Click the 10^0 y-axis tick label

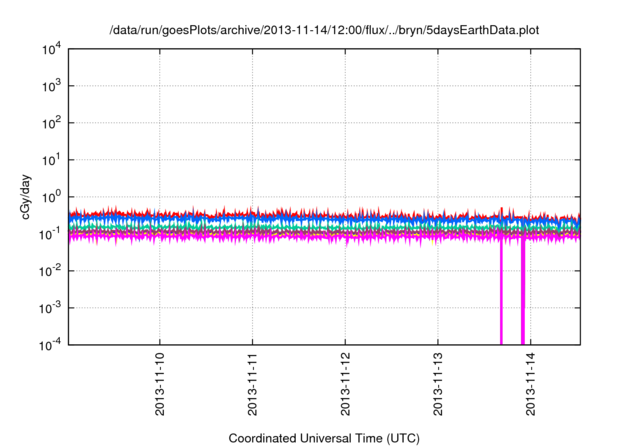(x=51, y=197)
